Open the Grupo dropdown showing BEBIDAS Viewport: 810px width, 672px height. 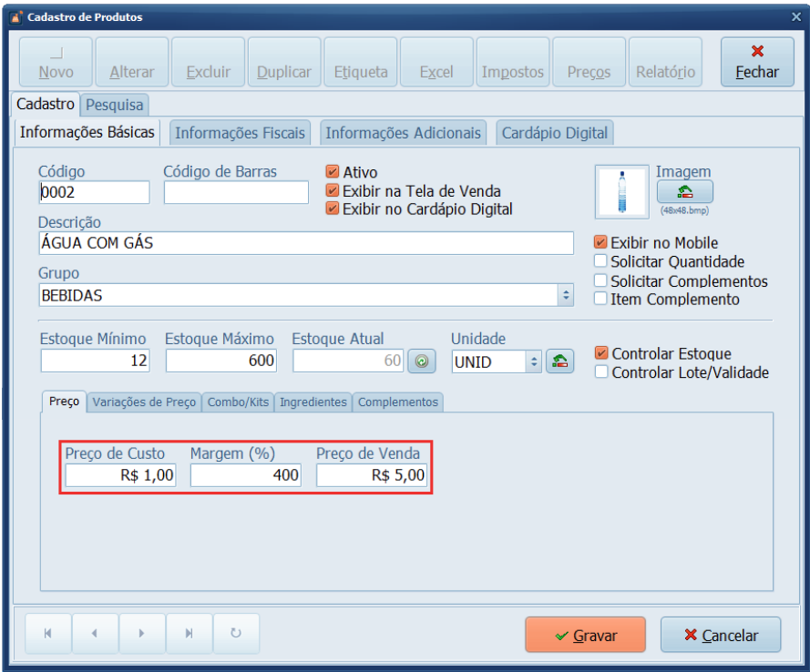tap(565, 295)
